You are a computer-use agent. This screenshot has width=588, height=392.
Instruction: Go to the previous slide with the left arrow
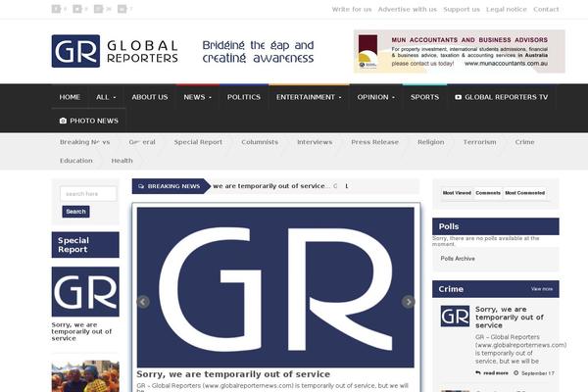[x=143, y=302]
